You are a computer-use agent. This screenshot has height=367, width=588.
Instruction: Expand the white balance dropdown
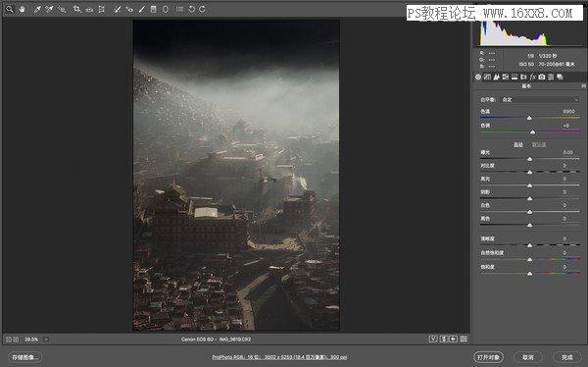click(x=540, y=99)
